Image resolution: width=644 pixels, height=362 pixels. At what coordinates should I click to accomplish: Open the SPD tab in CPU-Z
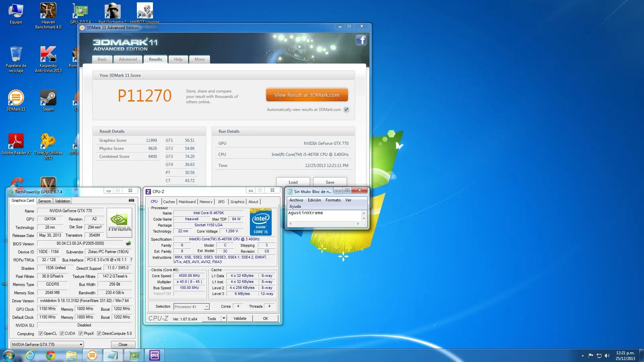click(x=221, y=202)
